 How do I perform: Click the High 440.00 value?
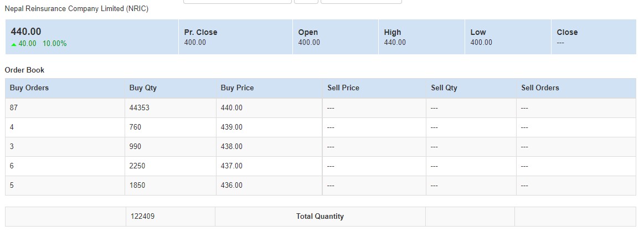click(395, 42)
